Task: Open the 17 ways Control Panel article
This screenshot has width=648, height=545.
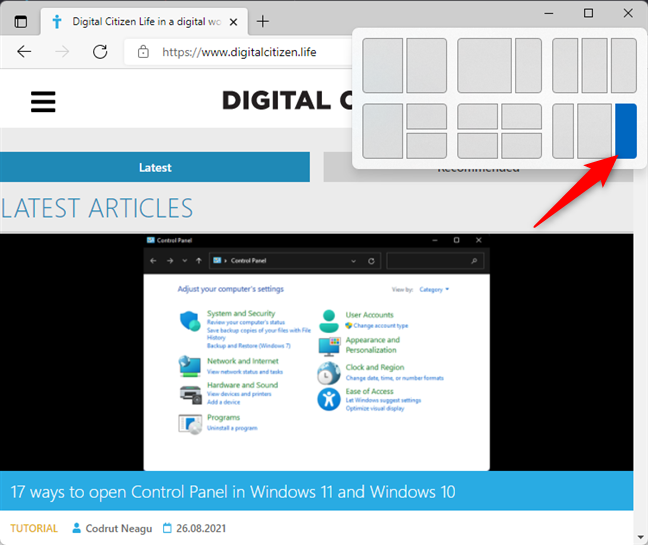Action: pos(233,492)
